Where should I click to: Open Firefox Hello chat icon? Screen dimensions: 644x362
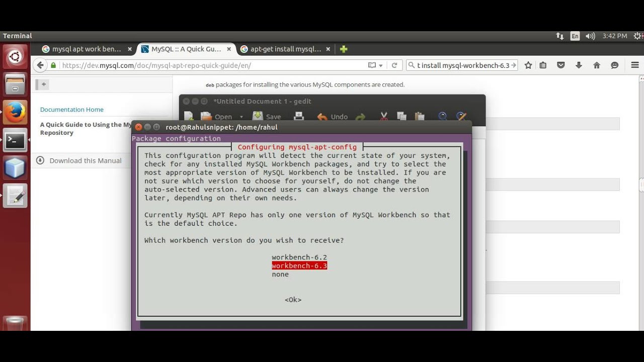pos(614,65)
